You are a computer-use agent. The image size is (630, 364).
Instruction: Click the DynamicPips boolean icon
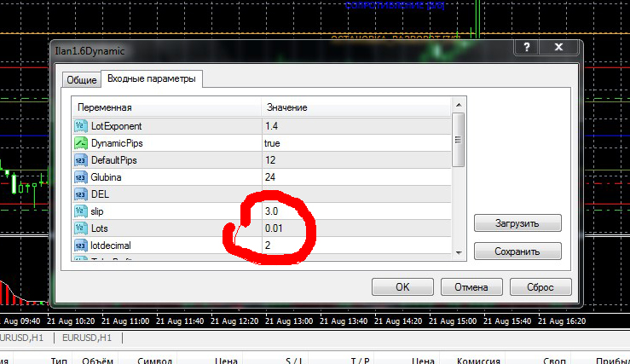pos(81,143)
